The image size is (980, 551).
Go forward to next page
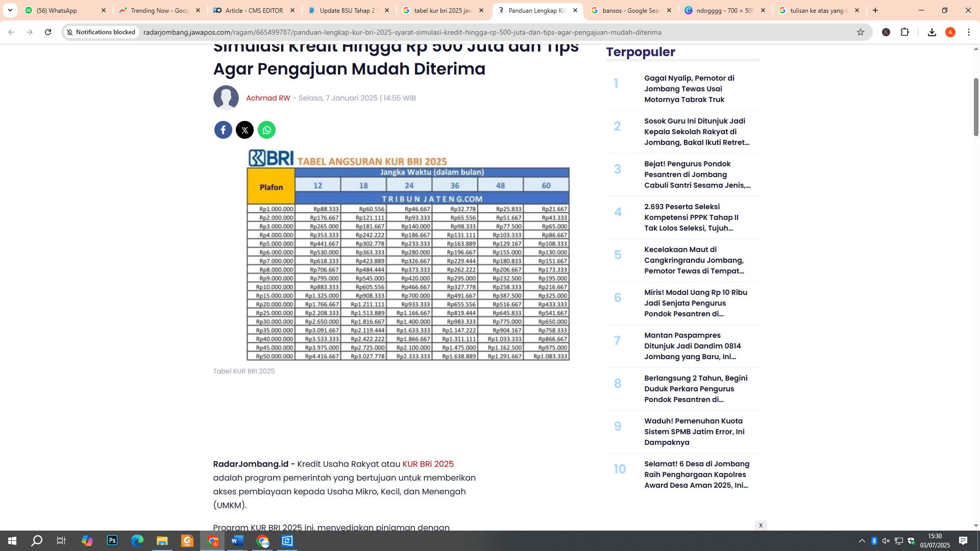click(30, 32)
